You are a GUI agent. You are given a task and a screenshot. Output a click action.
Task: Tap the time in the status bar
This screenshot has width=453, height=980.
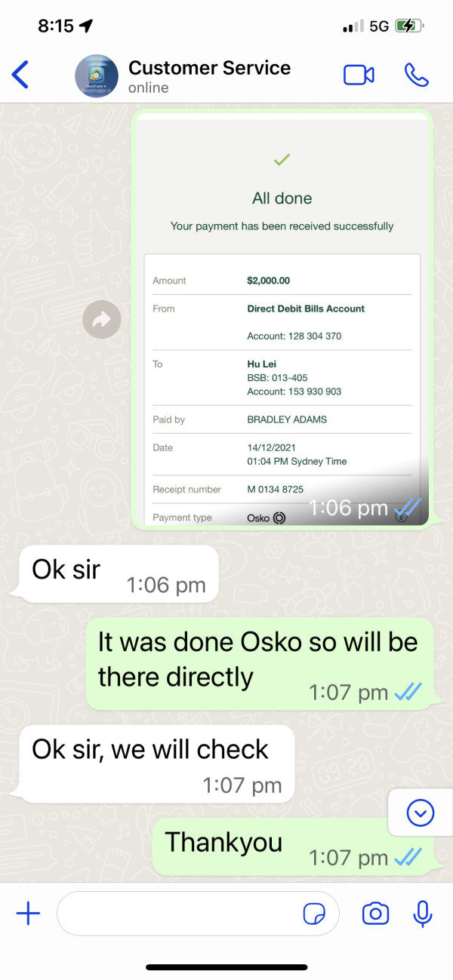coord(56,26)
